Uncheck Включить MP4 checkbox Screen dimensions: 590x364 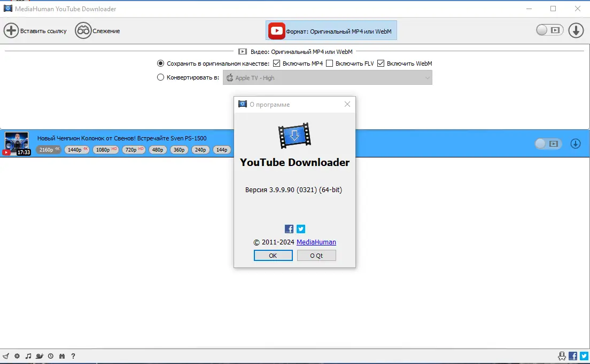click(x=277, y=64)
